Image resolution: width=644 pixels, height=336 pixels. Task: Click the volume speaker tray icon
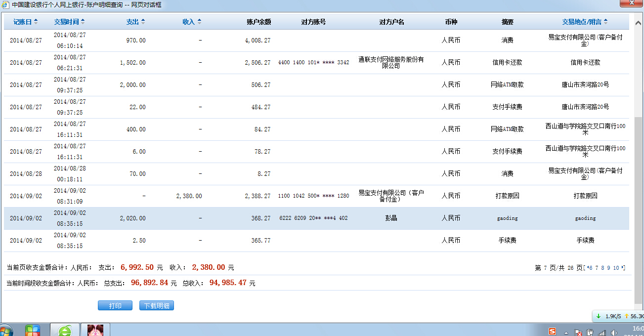pyautogui.click(x=614, y=333)
